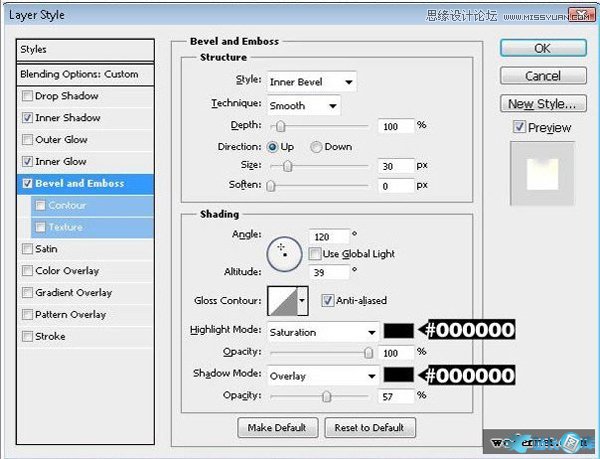
Task: Click the Angle direction dial
Action: (284, 256)
